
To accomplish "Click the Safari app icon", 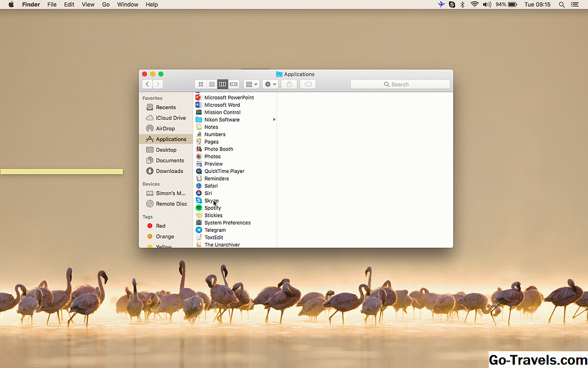I will pyautogui.click(x=199, y=186).
